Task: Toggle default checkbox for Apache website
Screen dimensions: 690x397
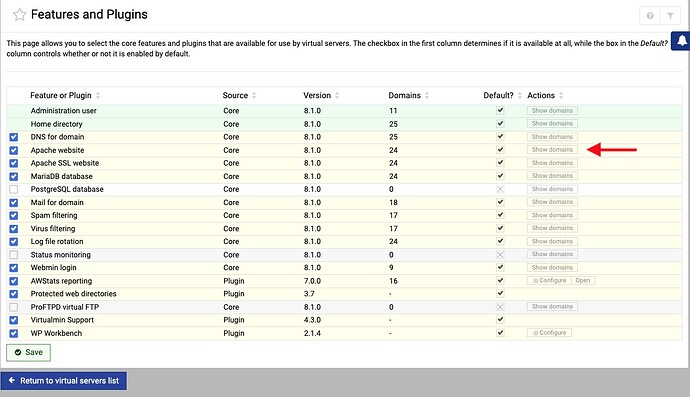Action: pos(500,149)
